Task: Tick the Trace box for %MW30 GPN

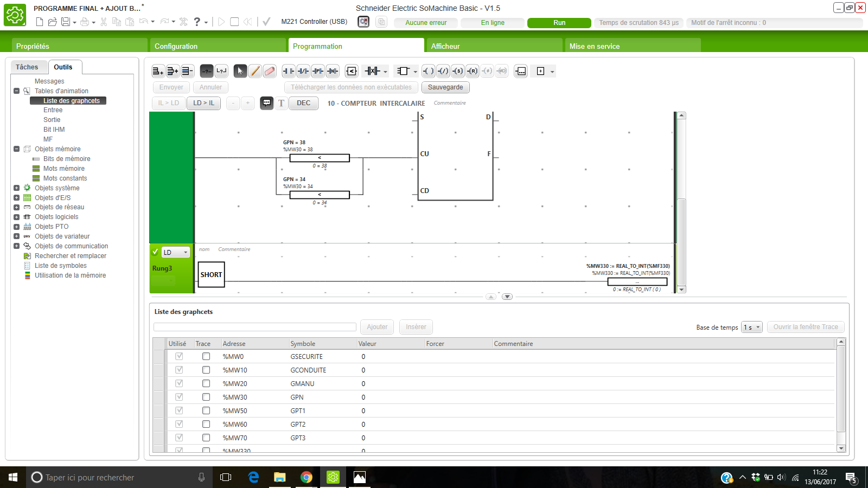Action: pyautogui.click(x=206, y=397)
